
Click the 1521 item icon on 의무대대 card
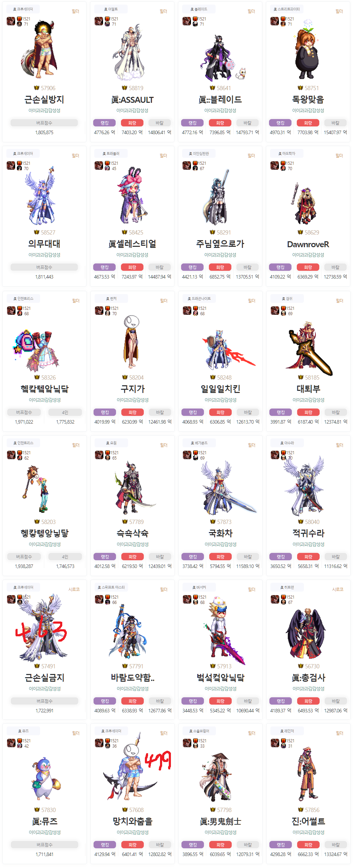tap(19, 163)
